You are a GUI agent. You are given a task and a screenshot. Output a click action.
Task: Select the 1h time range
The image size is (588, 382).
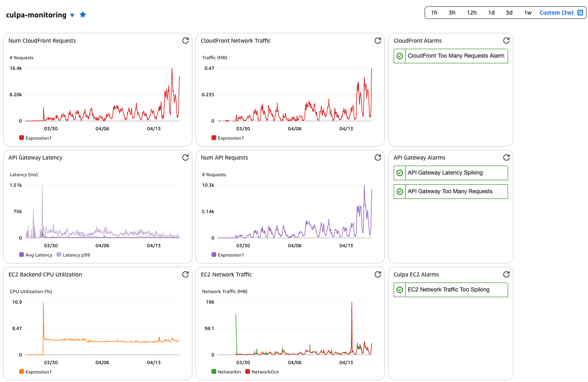[x=434, y=13]
